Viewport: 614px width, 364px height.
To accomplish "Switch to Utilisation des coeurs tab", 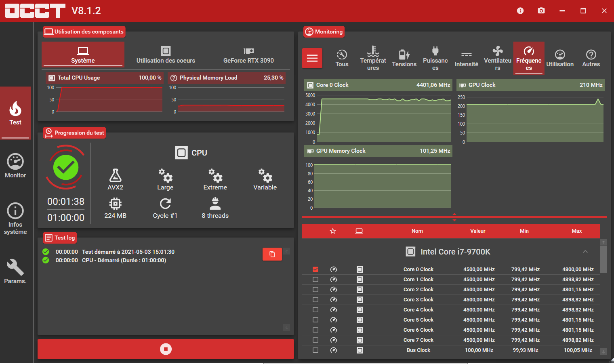I will tap(166, 55).
